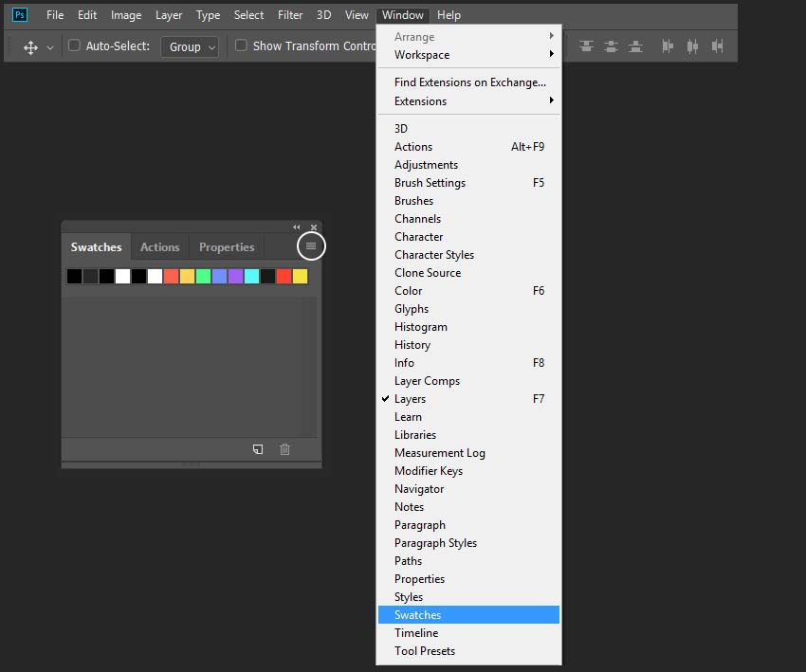Choose Paths in the Window menu
Viewport: 806px width, 672px height.
point(468,560)
